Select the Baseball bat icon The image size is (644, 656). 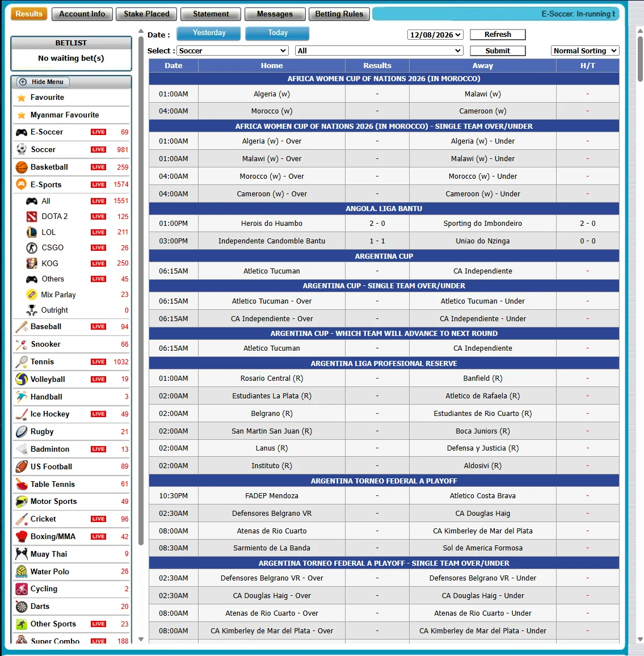tap(22, 327)
